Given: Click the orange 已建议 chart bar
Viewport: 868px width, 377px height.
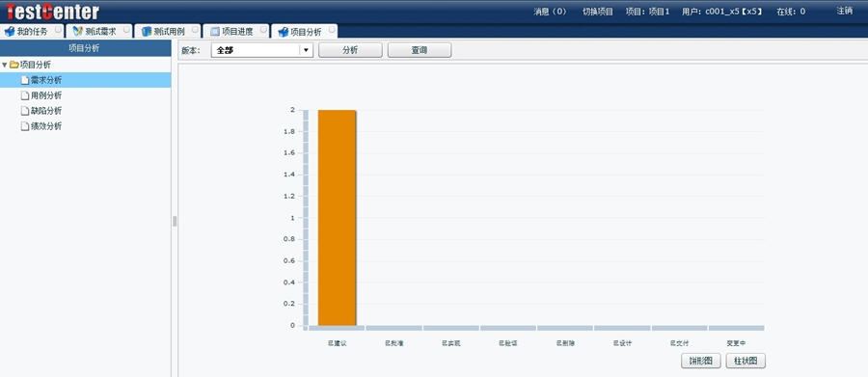Looking at the screenshot, I should click(x=338, y=218).
